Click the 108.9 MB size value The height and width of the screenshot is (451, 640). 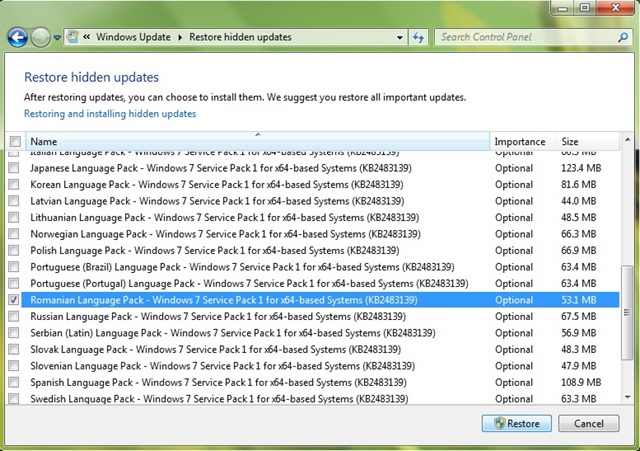581,382
